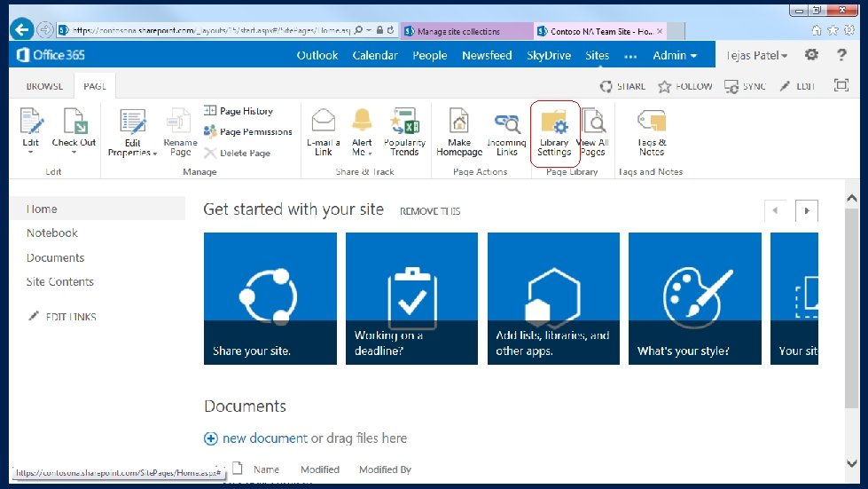The height and width of the screenshot is (489, 868).
Task: Click the Working on a deadline tile
Action: [411, 298]
